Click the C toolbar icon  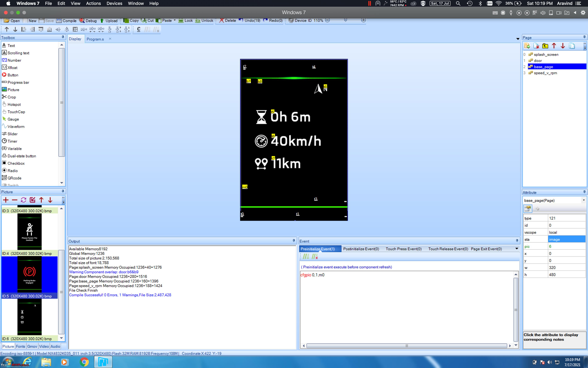coord(139,29)
